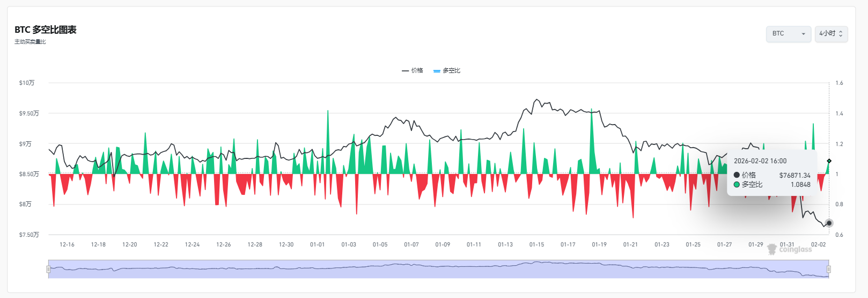This screenshot has height=298, width=868.
Task: Click the green circle beside tooltip 多空比
Action: 737,185
